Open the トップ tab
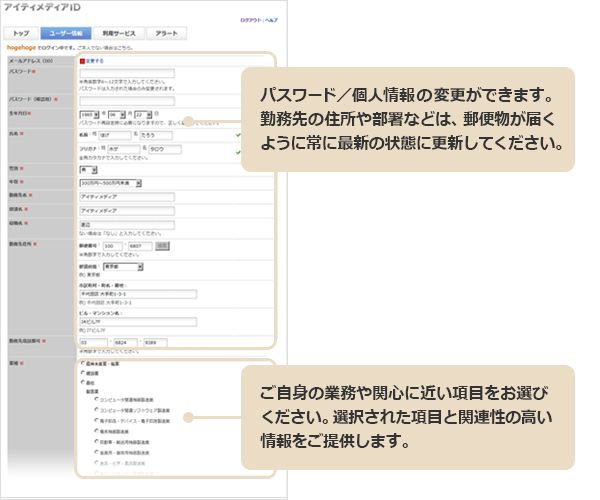The height and width of the screenshot is (500, 600). click(21, 33)
